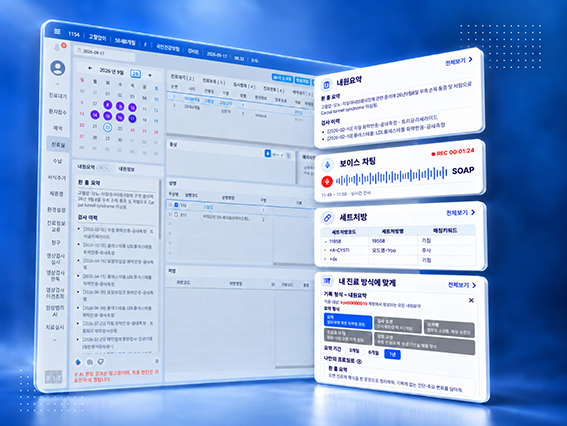
Task: Select calendar date 22 circled in blue
Action: click(107, 127)
